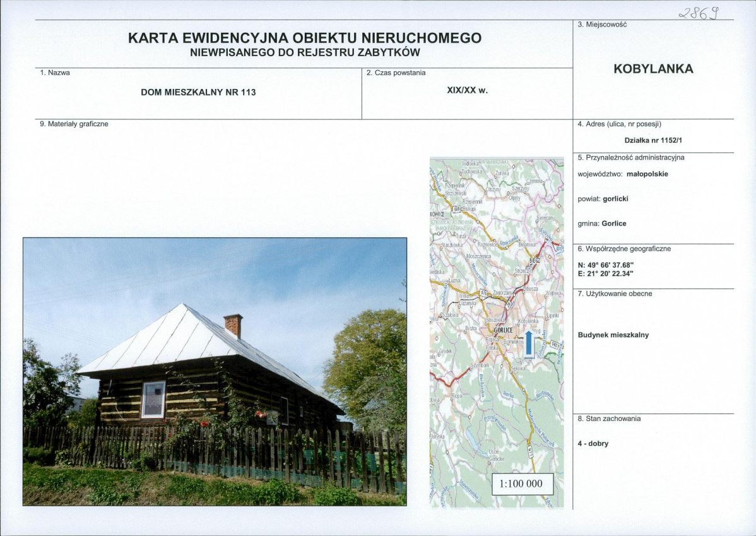Click the house photograph

215,371
